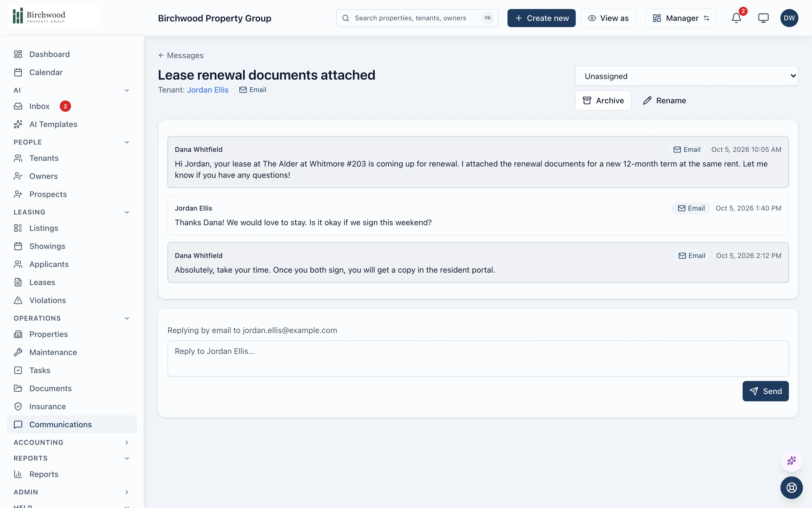Open the Unassigned assignee dropdown
This screenshot has width=812, height=508.
click(x=687, y=76)
